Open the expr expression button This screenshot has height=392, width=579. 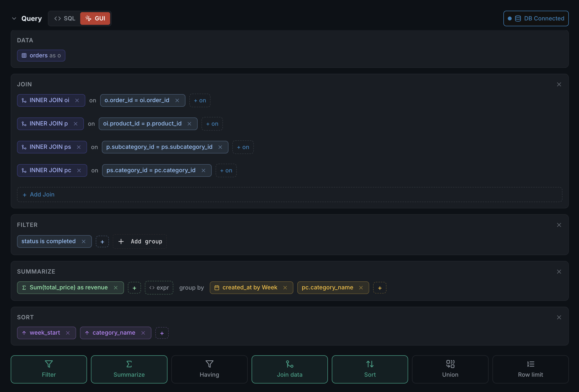tap(159, 288)
